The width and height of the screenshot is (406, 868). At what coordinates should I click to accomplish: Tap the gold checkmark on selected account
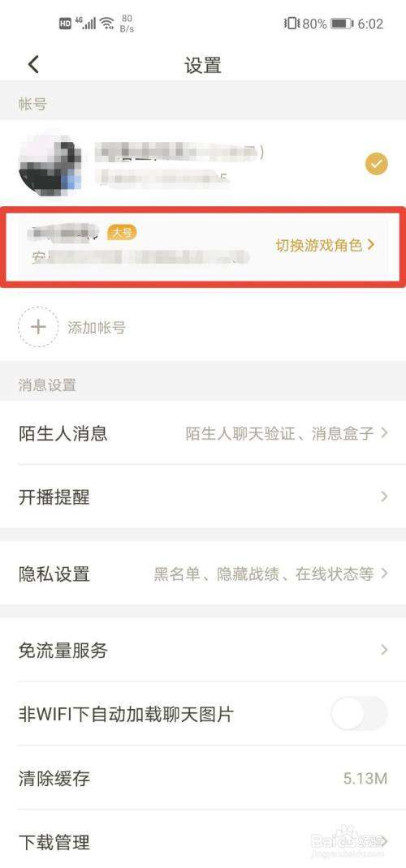pos(377,164)
